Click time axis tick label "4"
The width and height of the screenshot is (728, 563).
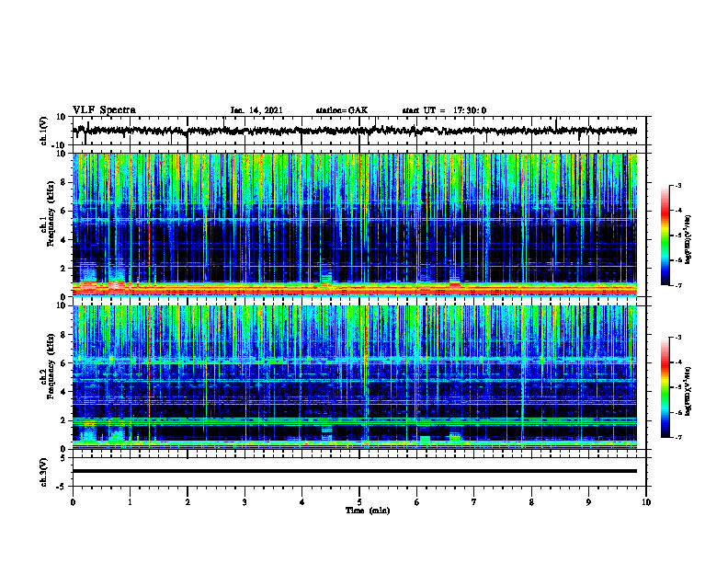(301, 502)
